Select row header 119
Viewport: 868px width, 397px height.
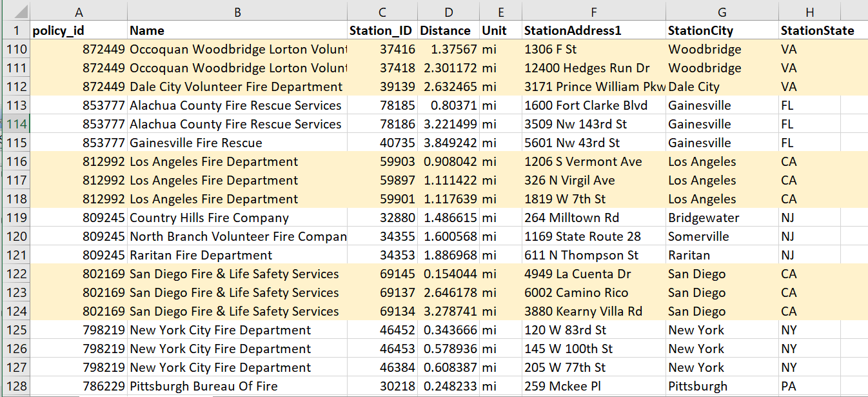(15, 218)
